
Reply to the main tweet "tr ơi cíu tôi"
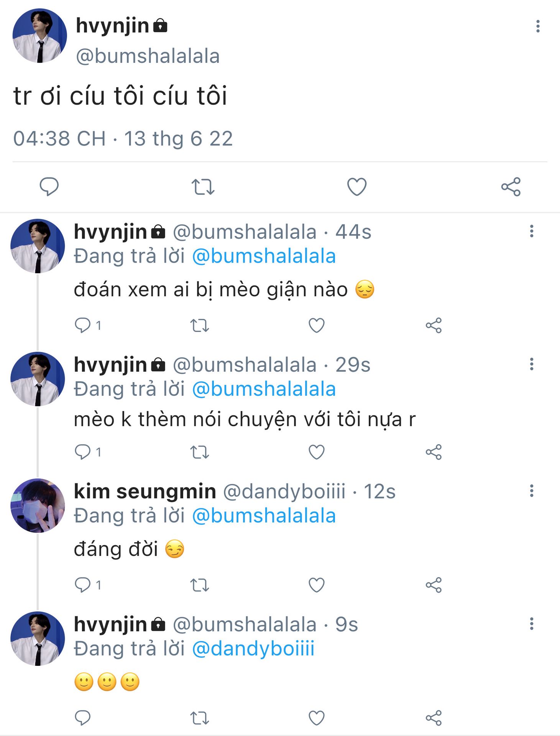tap(49, 187)
